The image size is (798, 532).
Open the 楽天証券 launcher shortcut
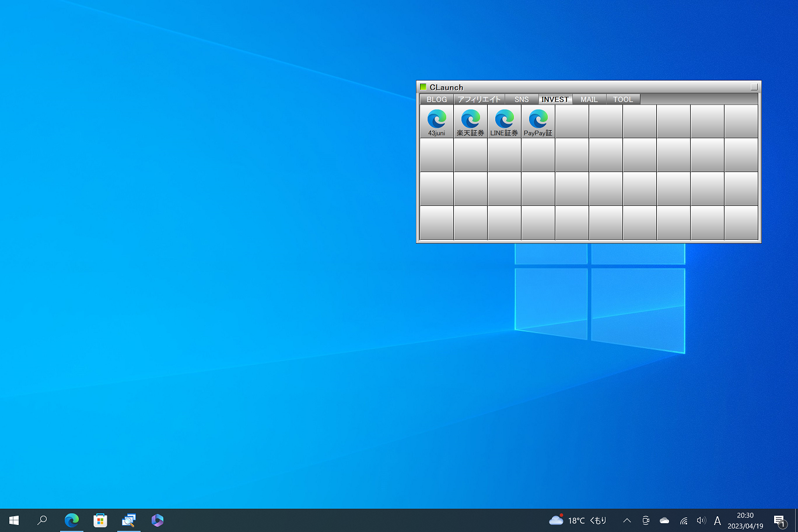point(470,121)
